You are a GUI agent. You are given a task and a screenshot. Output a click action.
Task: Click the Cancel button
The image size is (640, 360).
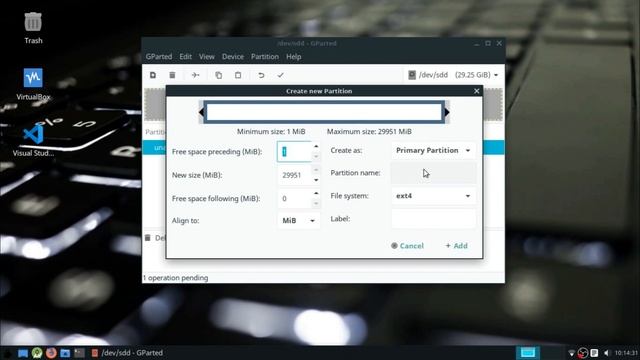pos(407,246)
